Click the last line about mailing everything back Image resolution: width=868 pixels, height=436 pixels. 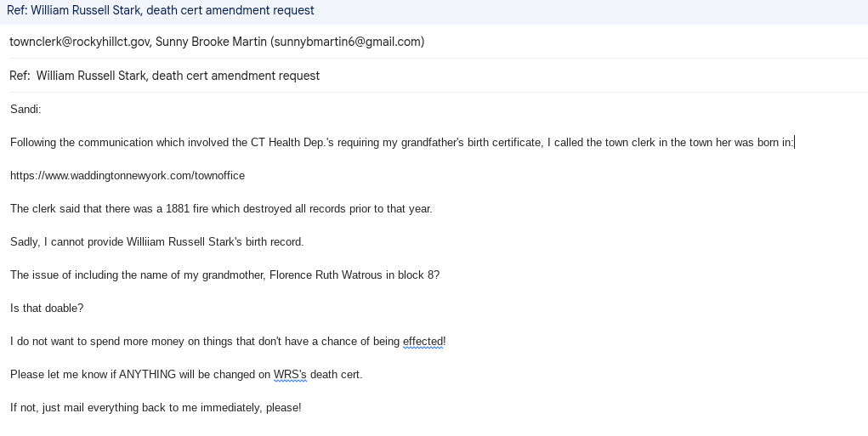(156, 408)
